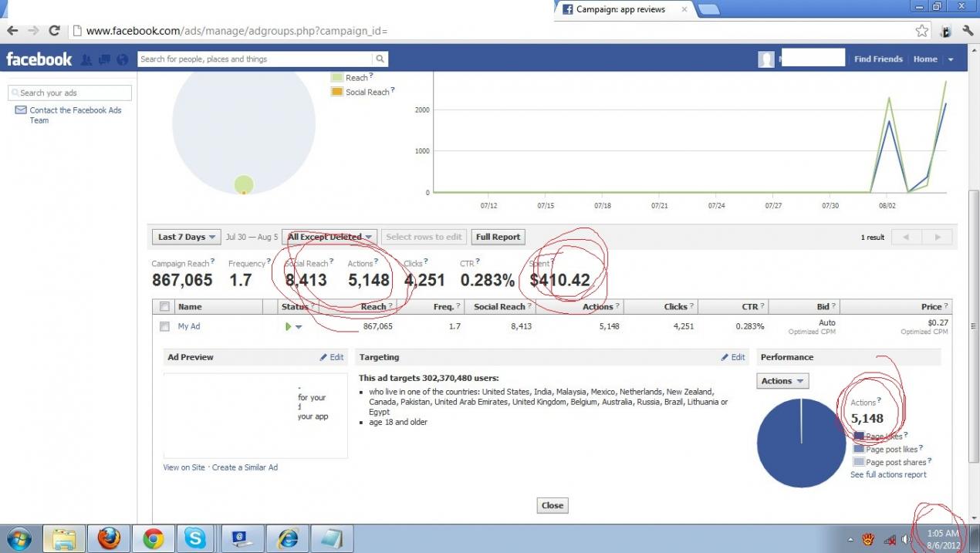This screenshot has height=553, width=980.
Task: Click the Facebook logo
Action: click(x=39, y=59)
